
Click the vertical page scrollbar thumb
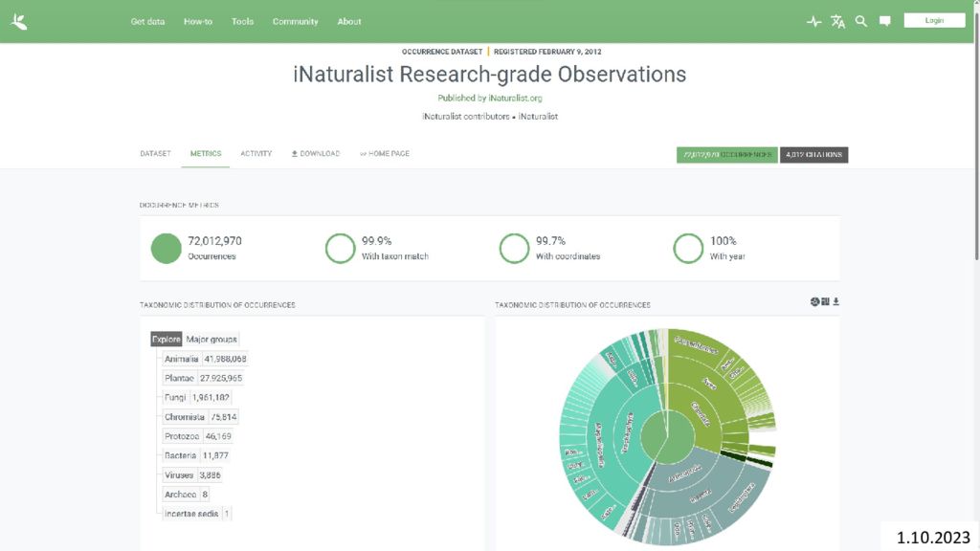976,134
